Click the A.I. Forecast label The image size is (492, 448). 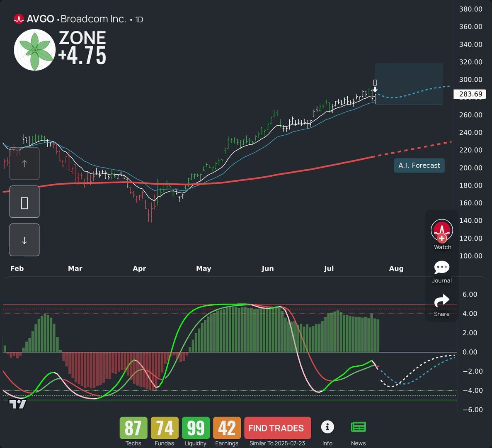[x=419, y=166]
